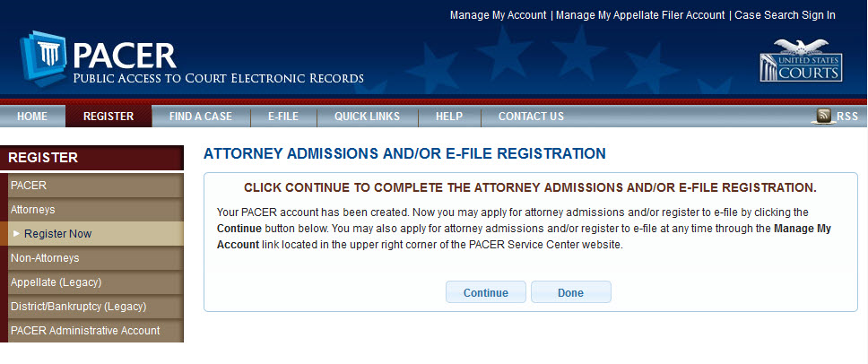The image size is (868, 364).
Task: Go to the E-FILE menu
Action: [x=283, y=117]
